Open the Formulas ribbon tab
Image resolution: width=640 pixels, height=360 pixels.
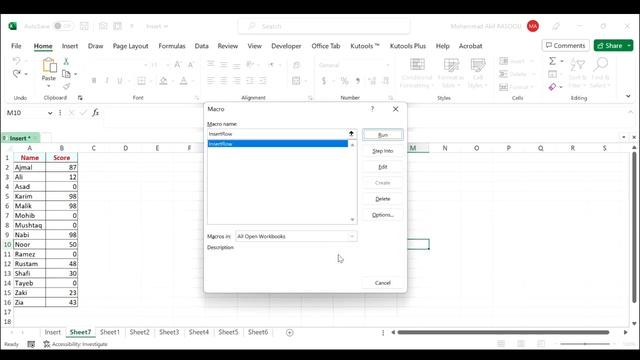tap(172, 46)
